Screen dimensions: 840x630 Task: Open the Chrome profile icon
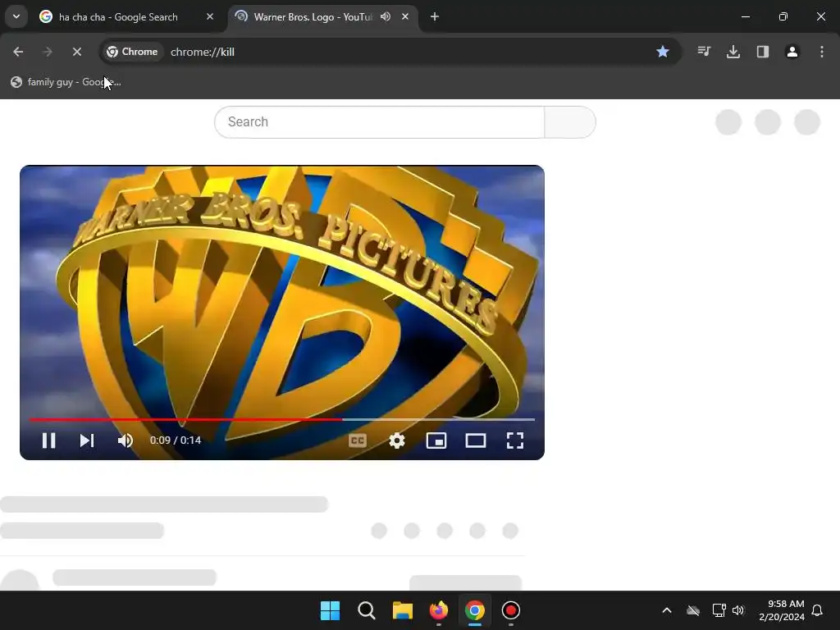(x=792, y=52)
